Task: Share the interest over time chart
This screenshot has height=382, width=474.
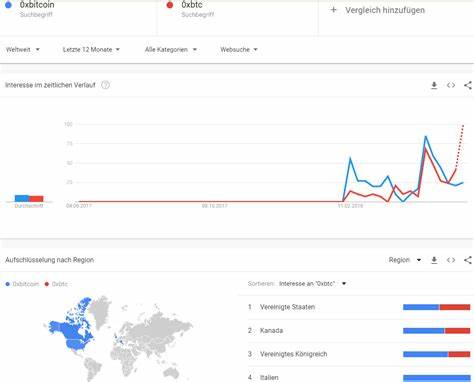Action: coord(468,85)
